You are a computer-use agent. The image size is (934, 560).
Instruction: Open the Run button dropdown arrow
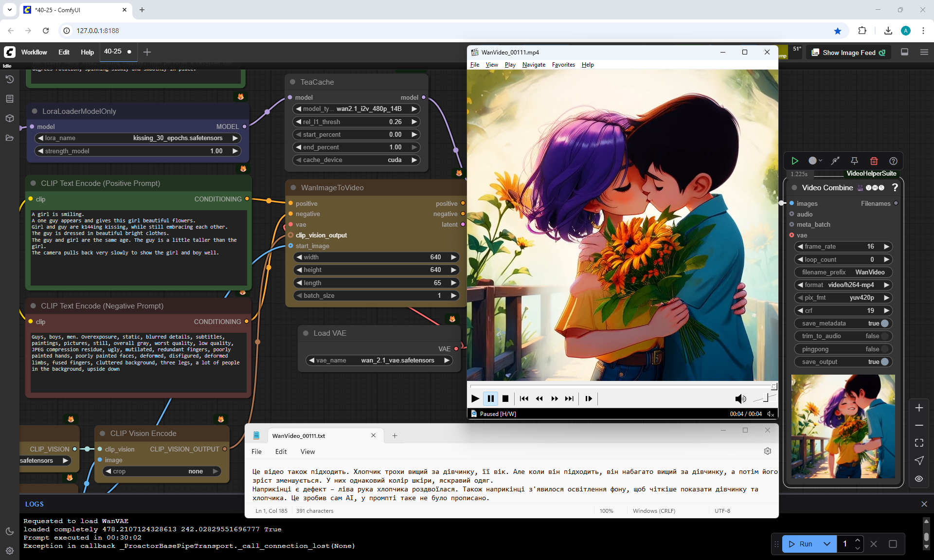(x=827, y=544)
